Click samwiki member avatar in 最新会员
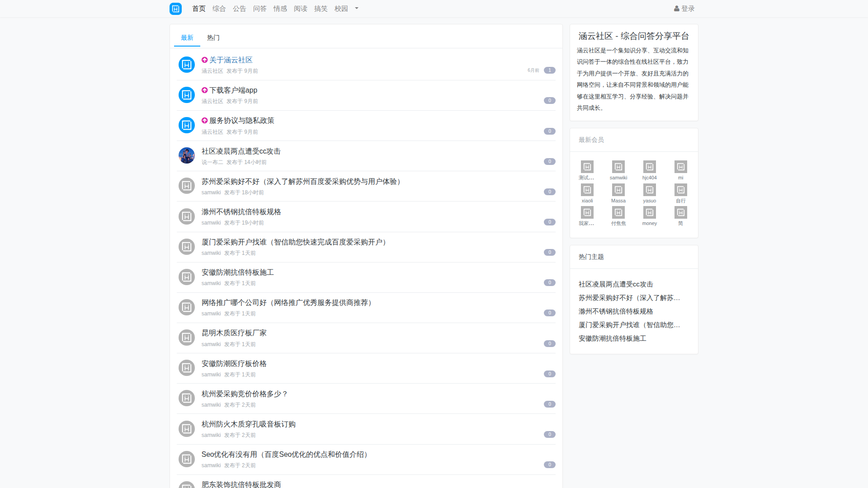The height and width of the screenshot is (488, 868). coord(618,167)
